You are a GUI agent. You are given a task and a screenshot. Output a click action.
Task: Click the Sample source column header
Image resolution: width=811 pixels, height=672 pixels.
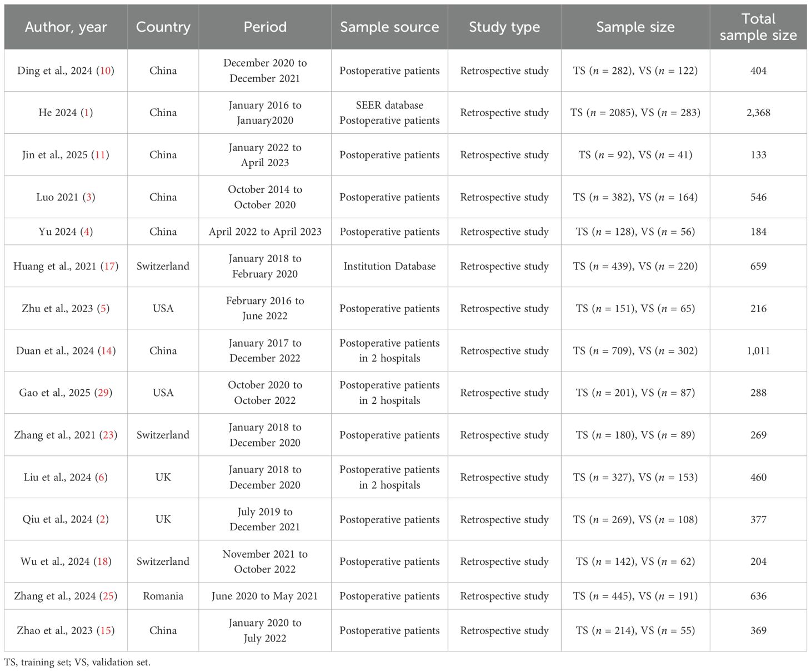tap(389, 27)
